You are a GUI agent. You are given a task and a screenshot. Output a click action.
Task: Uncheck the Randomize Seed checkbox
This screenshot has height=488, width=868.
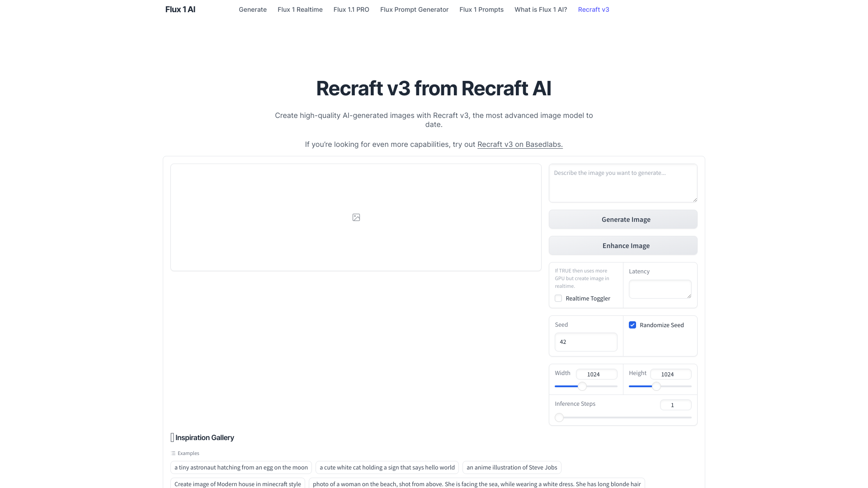pos(632,325)
